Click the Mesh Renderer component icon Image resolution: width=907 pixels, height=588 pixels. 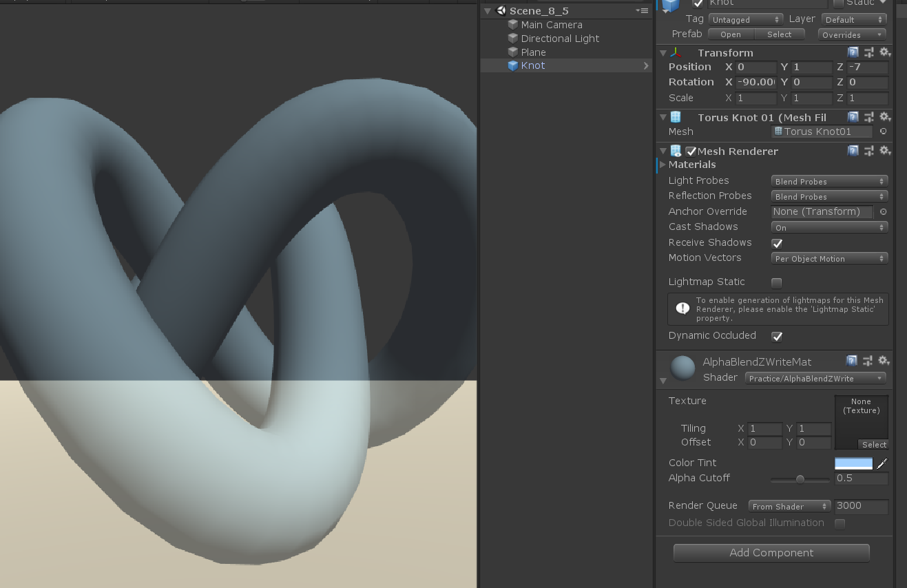pos(676,151)
